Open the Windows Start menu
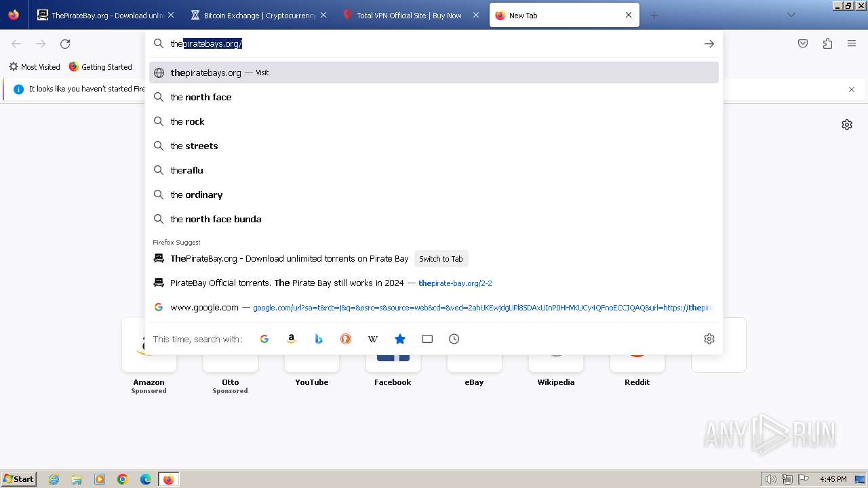868x488 pixels. click(x=18, y=479)
